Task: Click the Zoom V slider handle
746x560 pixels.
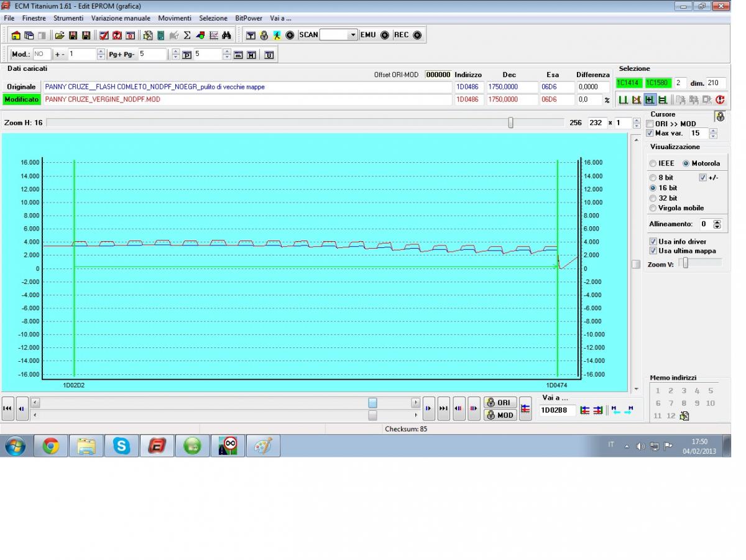Action: [x=686, y=264]
